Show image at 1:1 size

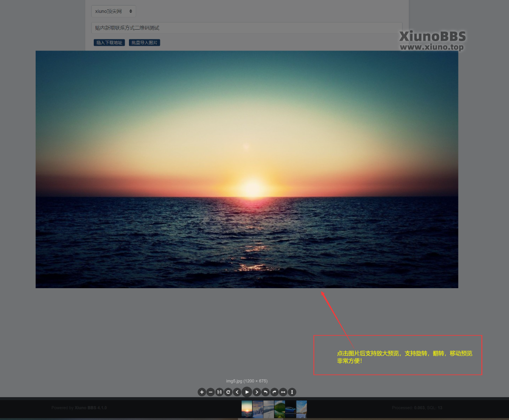(x=219, y=392)
